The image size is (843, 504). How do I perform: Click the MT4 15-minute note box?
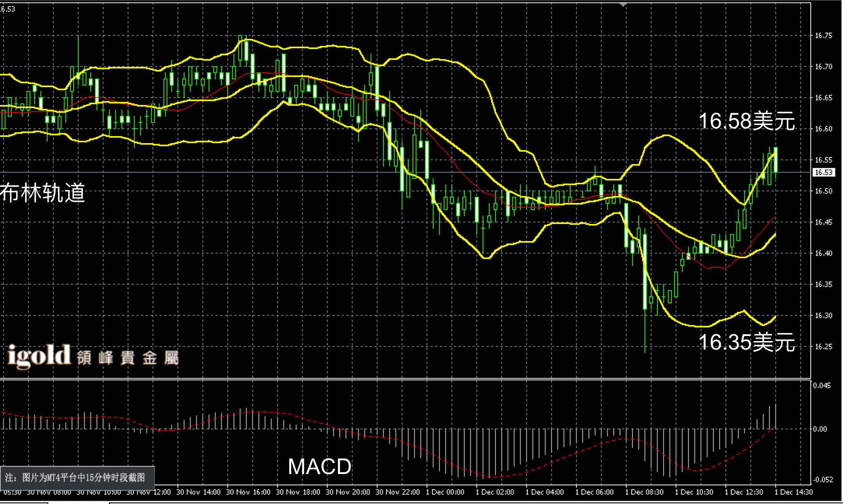pyautogui.click(x=77, y=478)
